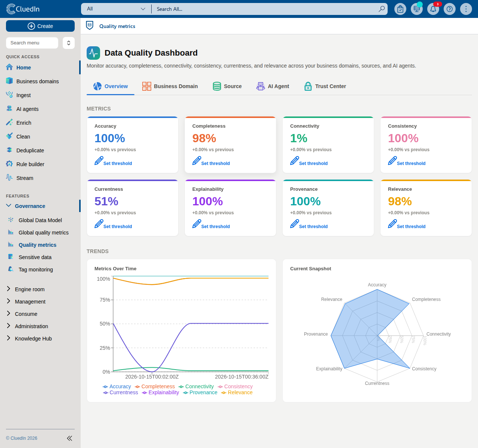Collapse sidebar with double chevron icon

(x=69, y=438)
